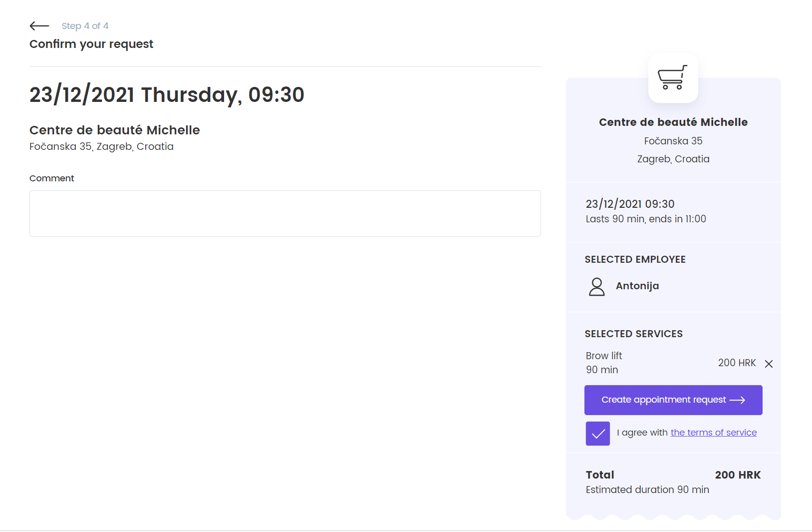
Task: Click Centre de beauté Michelle in summary card
Action: coord(673,122)
